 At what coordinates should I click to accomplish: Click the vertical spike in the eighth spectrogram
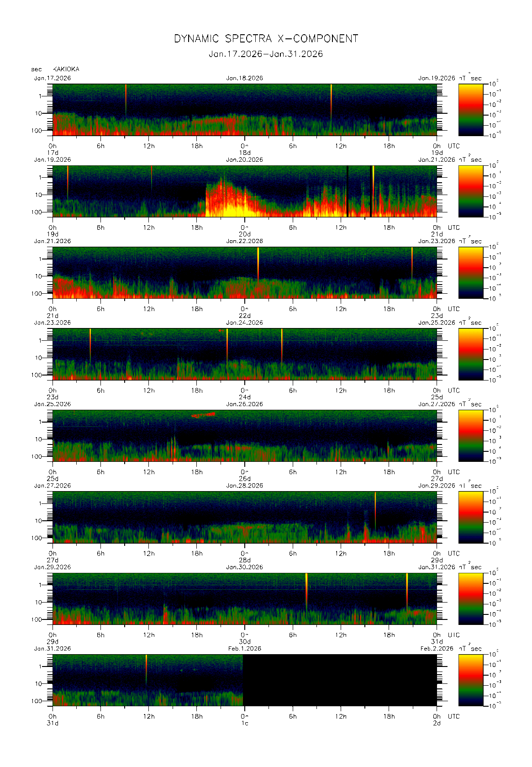point(146,667)
